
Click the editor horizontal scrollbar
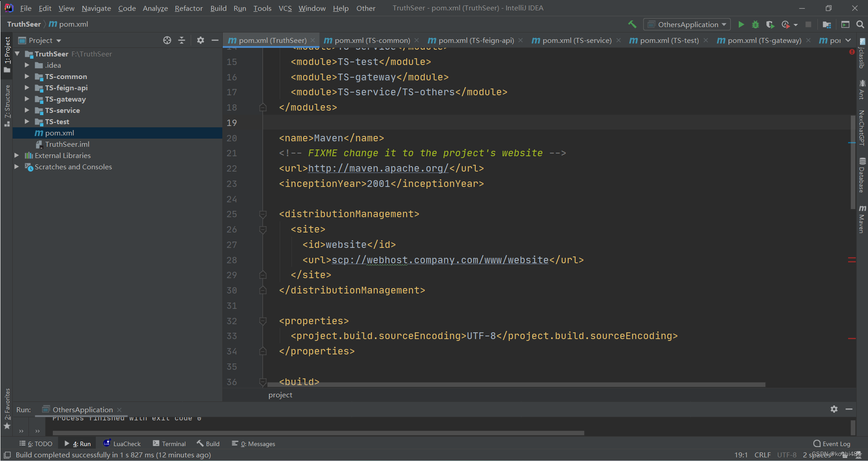tap(516, 385)
